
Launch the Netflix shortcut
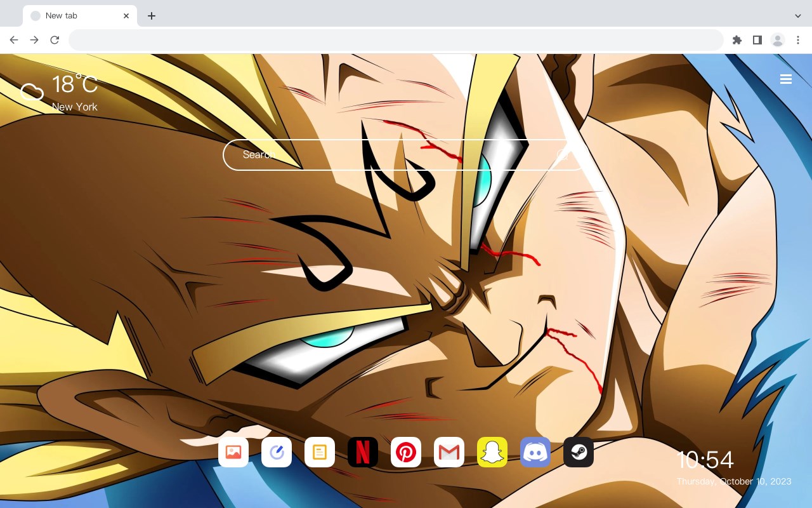tap(363, 452)
